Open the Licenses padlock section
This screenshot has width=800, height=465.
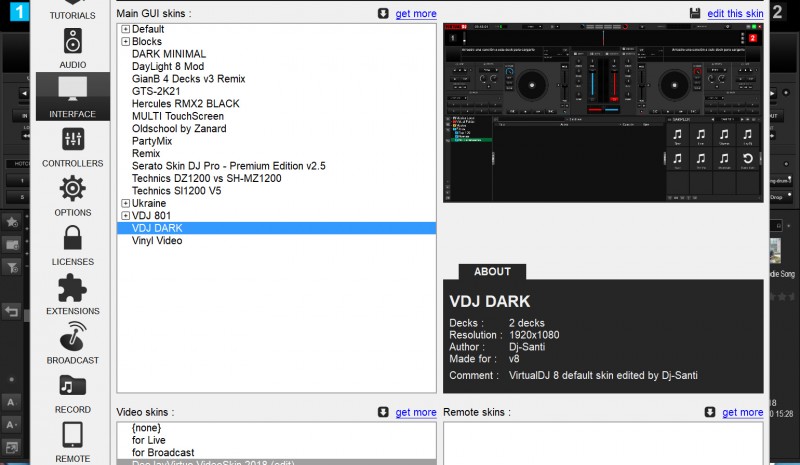(73, 243)
